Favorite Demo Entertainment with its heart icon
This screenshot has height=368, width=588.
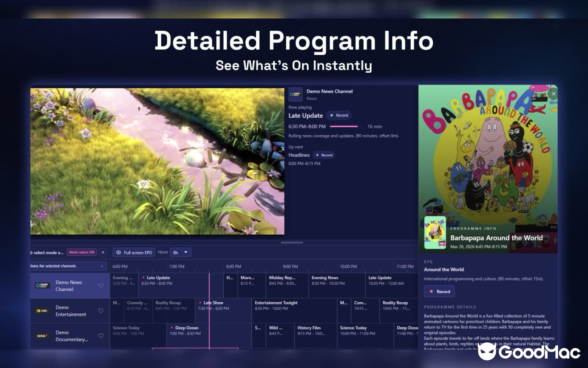101,311
